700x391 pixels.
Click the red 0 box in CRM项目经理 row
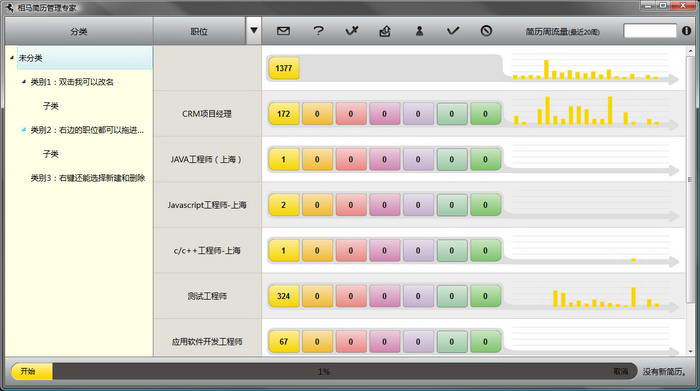click(x=351, y=114)
